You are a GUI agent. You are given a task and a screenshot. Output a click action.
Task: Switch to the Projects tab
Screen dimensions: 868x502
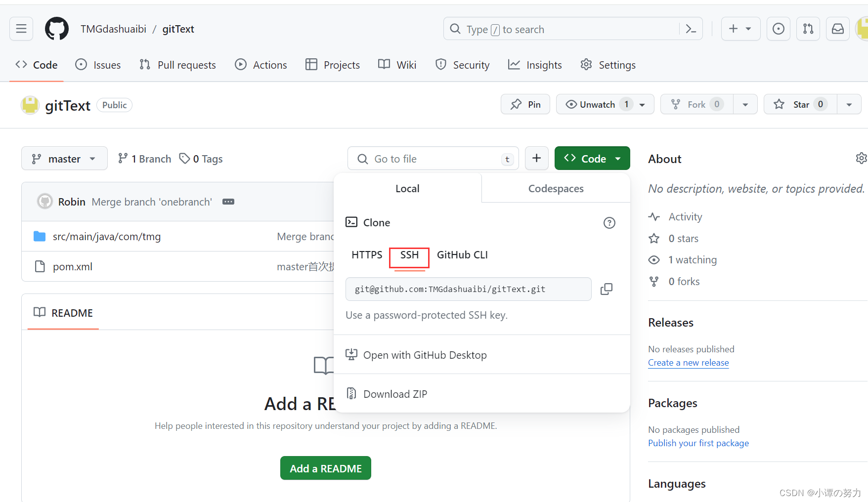click(x=333, y=65)
